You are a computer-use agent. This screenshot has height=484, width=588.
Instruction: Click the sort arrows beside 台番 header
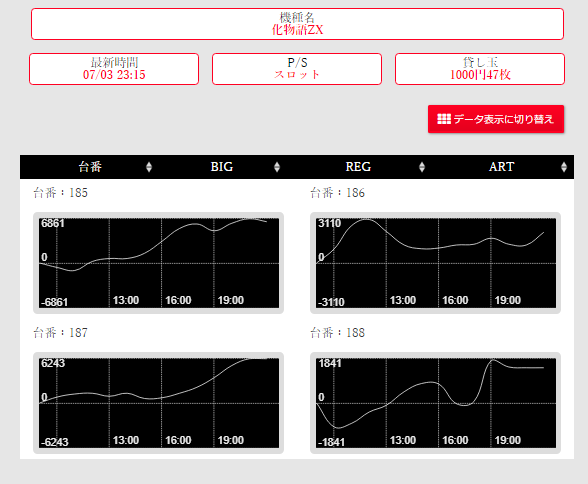click(149, 167)
